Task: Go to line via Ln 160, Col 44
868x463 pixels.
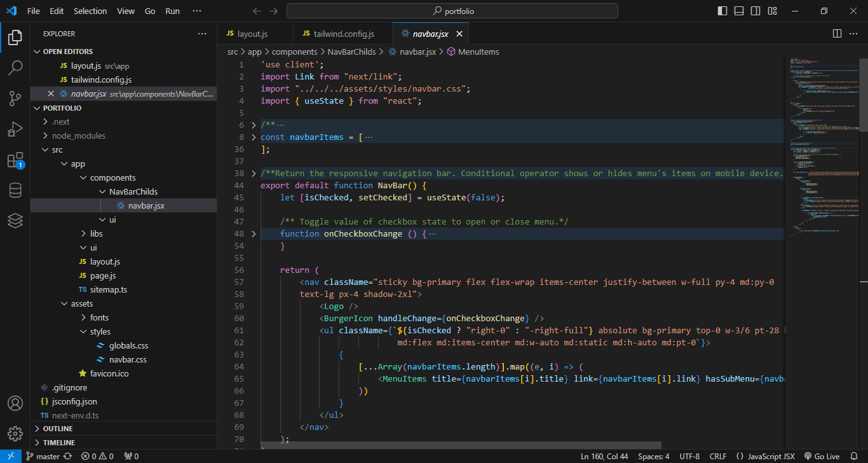Action: pos(604,456)
